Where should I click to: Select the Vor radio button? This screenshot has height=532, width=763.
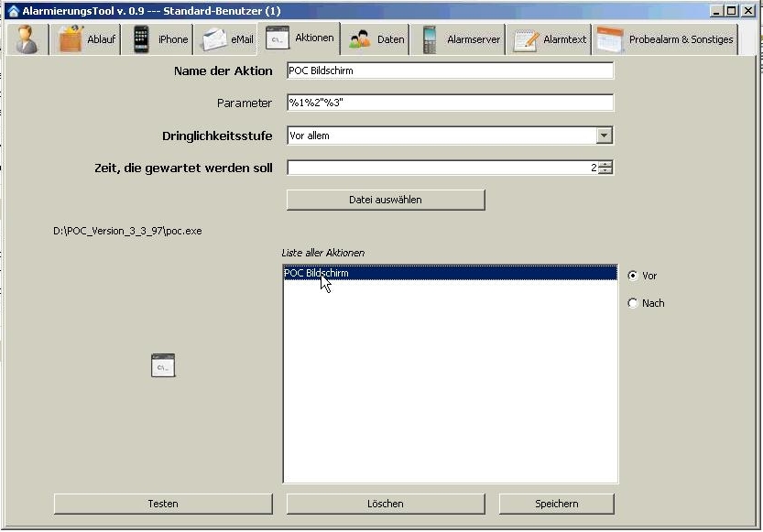[x=633, y=276]
